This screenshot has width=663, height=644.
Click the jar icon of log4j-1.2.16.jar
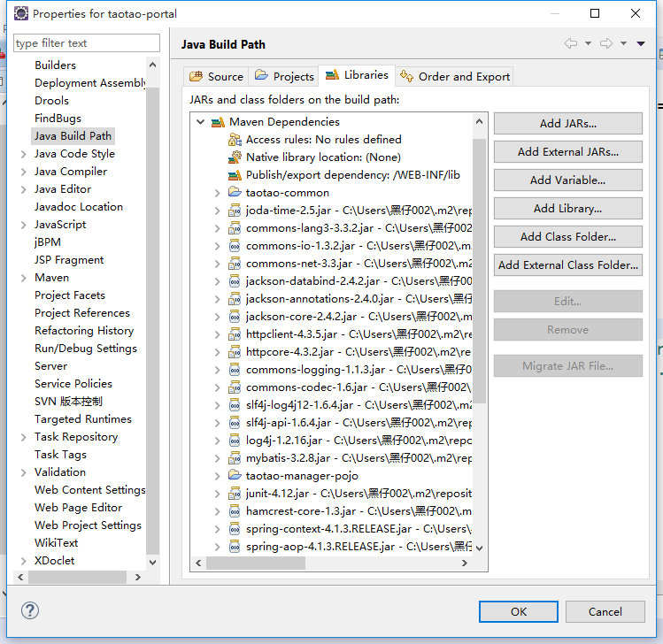235,441
